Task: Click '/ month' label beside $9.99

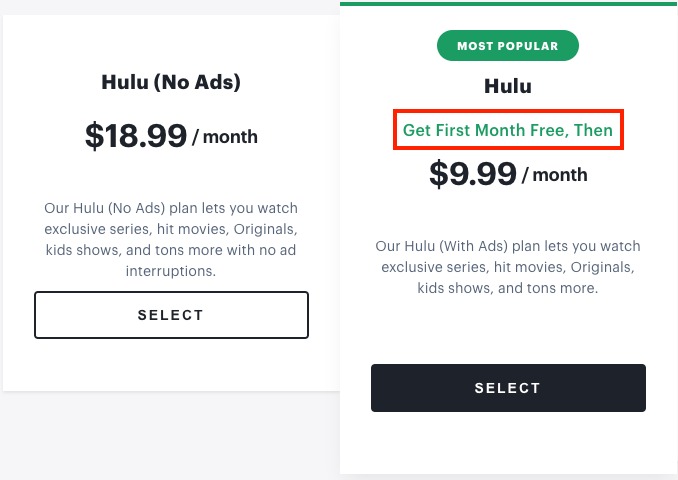Action: point(555,175)
